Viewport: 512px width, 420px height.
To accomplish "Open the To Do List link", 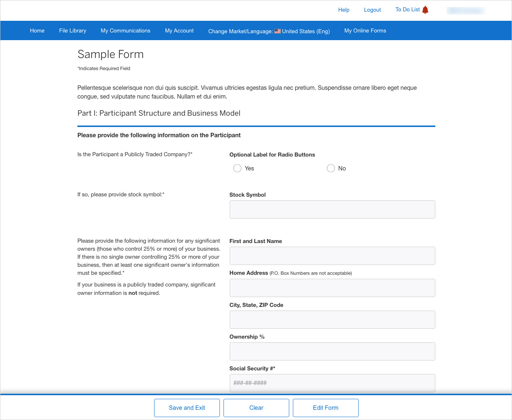I will 407,9.
